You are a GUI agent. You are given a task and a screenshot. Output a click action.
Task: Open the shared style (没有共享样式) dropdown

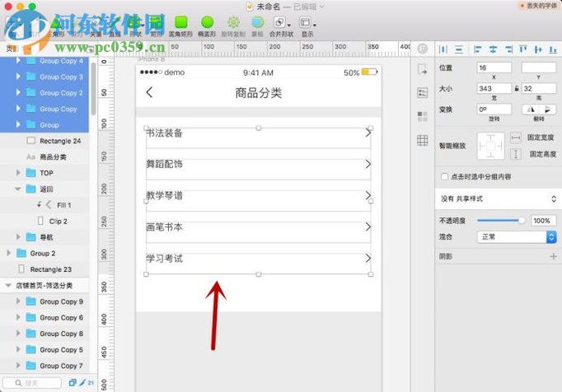pyautogui.click(x=499, y=198)
